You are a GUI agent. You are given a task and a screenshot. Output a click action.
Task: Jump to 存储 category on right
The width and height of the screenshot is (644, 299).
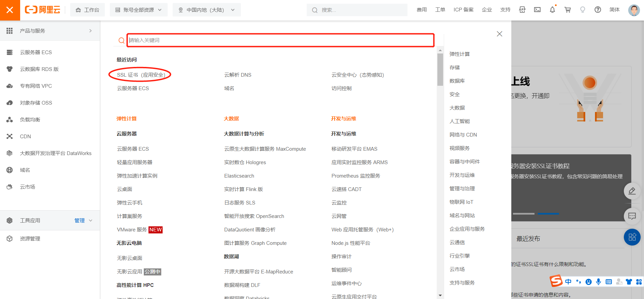pos(455,67)
